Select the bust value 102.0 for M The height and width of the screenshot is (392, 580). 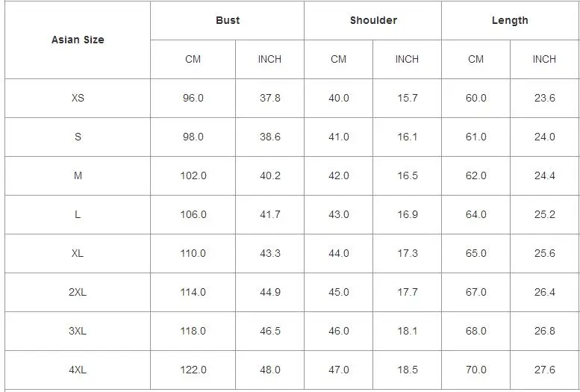coord(193,175)
